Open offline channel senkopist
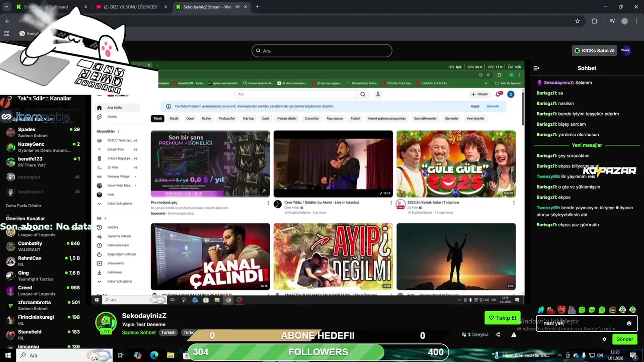The height and width of the screenshot is (362, 644). click(42, 177)
